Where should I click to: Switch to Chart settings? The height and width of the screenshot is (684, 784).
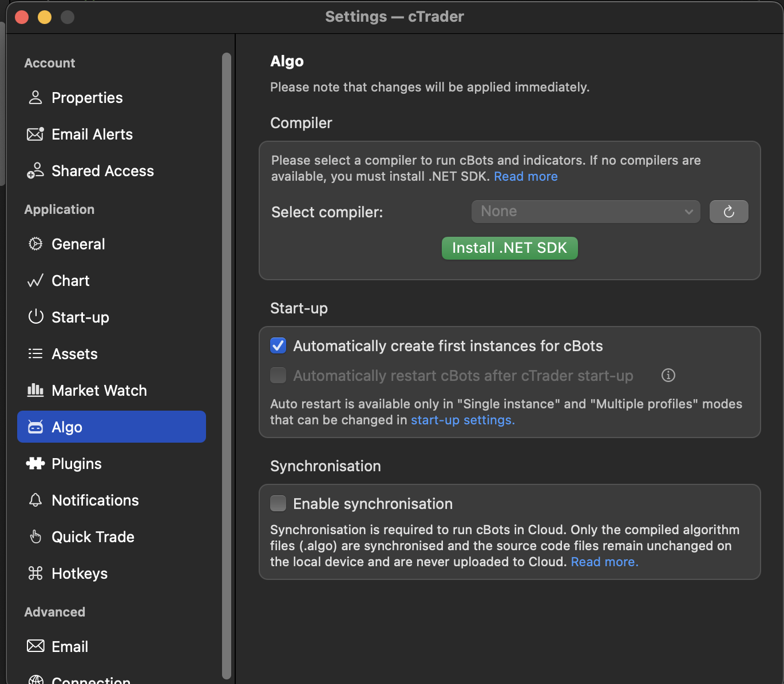tap(112, 281)
